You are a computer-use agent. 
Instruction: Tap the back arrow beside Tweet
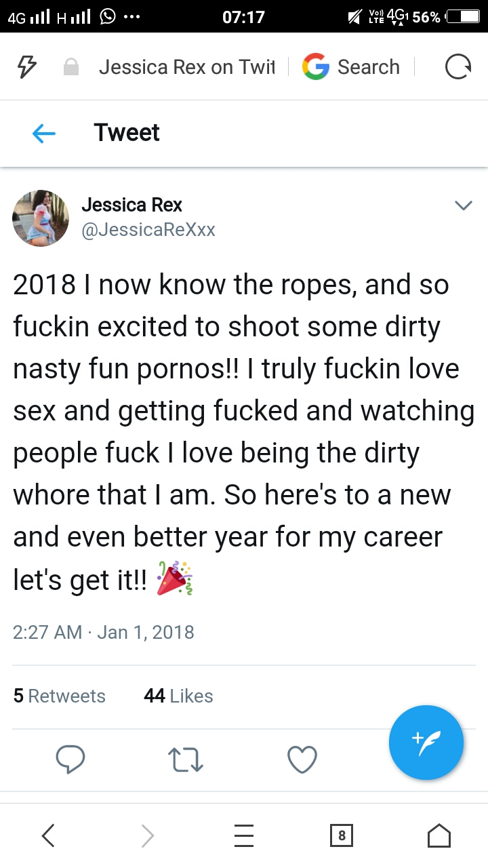44,134
